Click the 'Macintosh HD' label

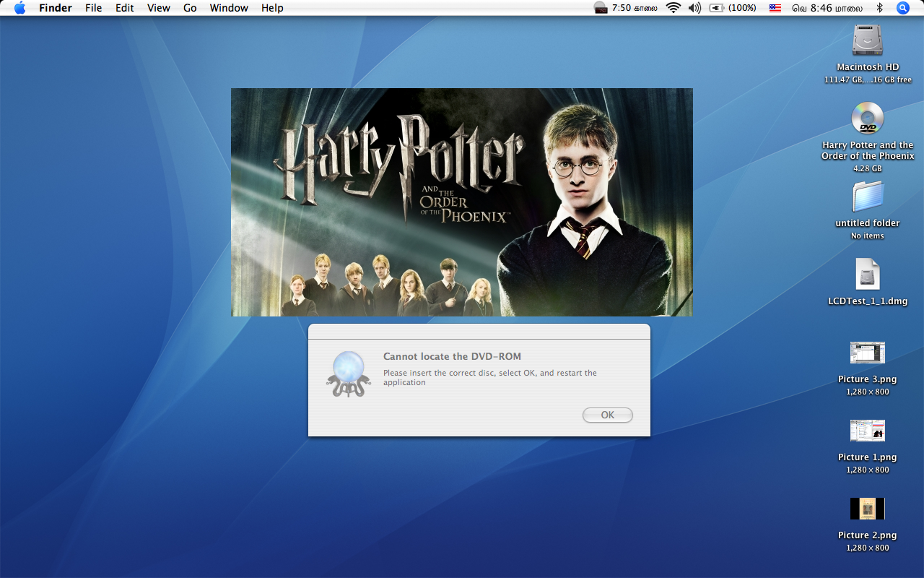(868, 67)
